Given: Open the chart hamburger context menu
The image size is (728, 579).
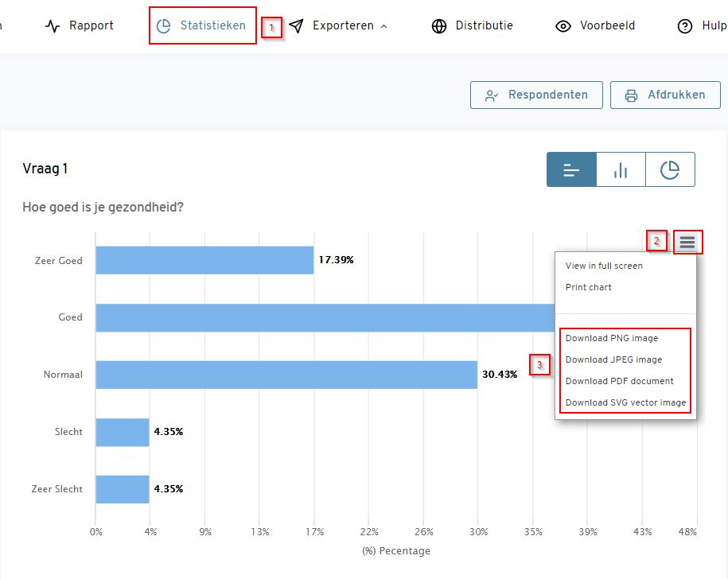Looking at the screenshot, I should pyautogui.click(x=687, y=243).
